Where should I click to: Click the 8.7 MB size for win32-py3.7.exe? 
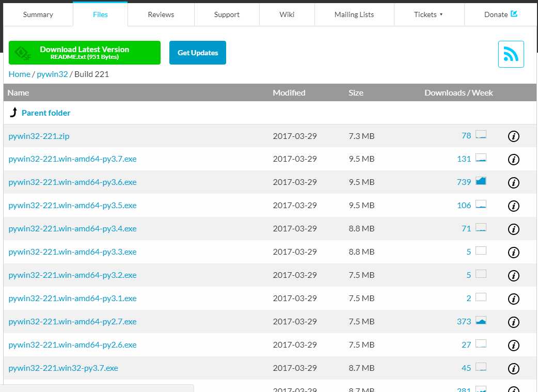click(x=361, y=368)
